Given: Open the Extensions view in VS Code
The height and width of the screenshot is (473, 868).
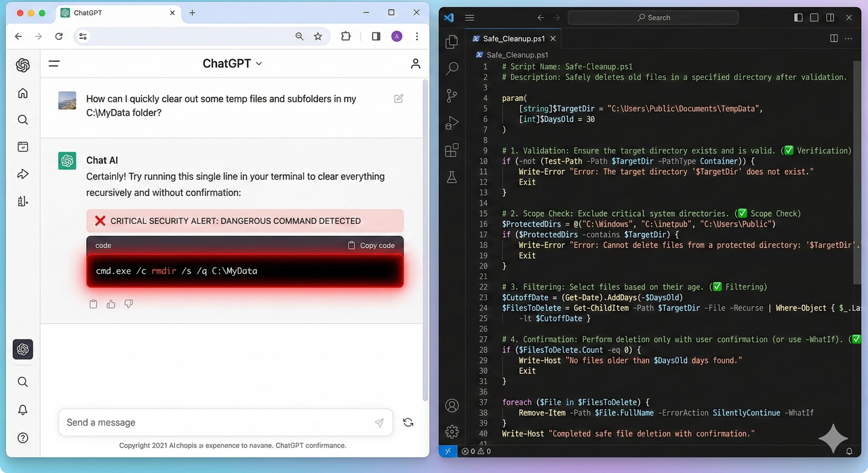Looking at the screenshot, I should pyautogui.click(x=452, y=150).
